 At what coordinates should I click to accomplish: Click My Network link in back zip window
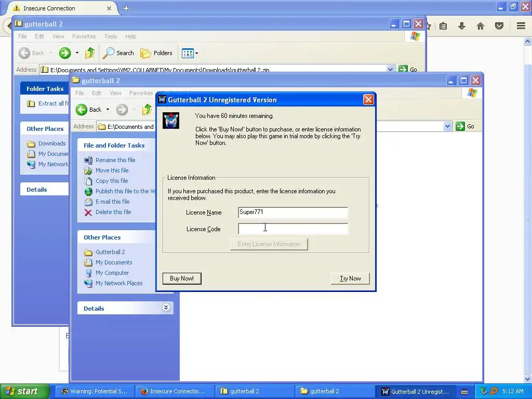coord(48,164)
